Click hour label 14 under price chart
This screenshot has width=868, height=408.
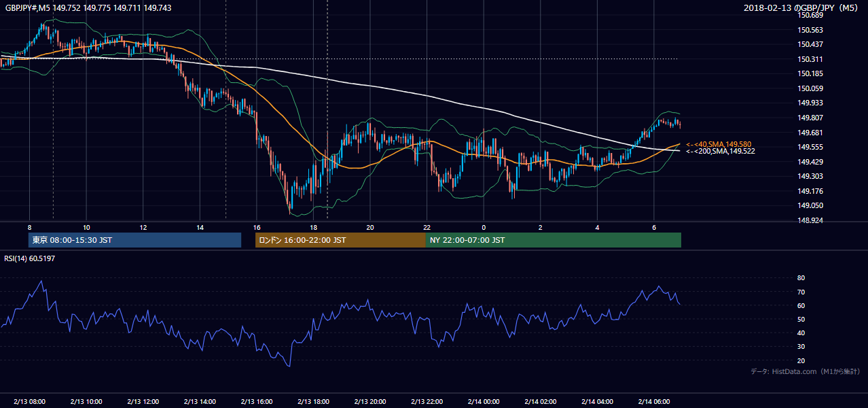[x=200, y=227]
